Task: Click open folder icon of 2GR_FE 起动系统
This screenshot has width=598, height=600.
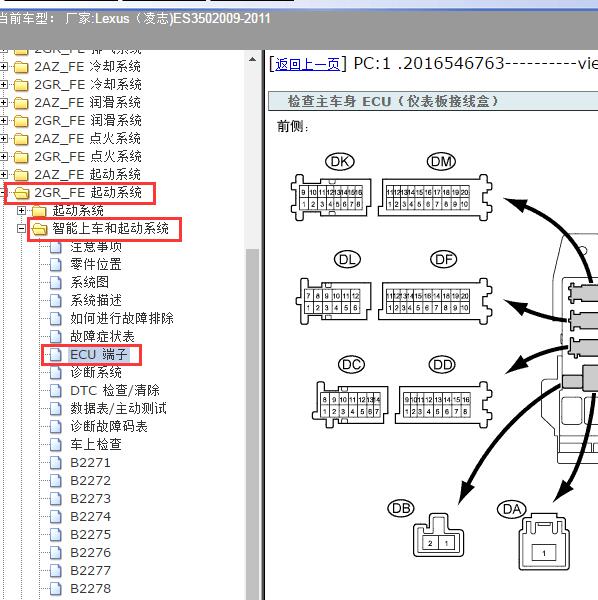Action: click(21, 193)
